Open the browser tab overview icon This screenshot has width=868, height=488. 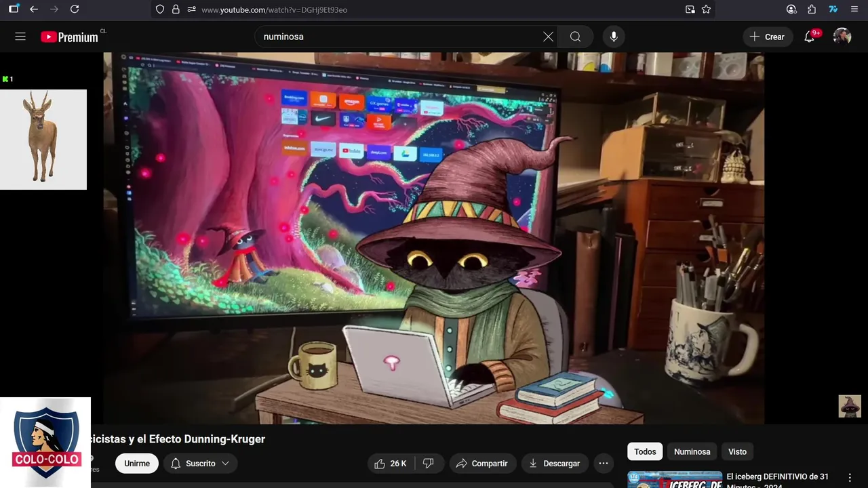(14, 9)
